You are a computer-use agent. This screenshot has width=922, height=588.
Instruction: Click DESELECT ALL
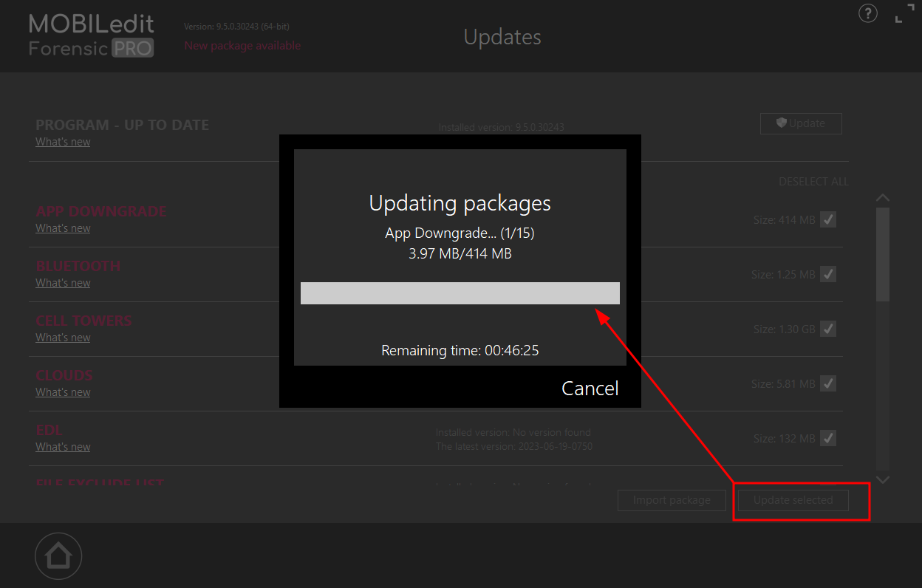tap(813, 182)
